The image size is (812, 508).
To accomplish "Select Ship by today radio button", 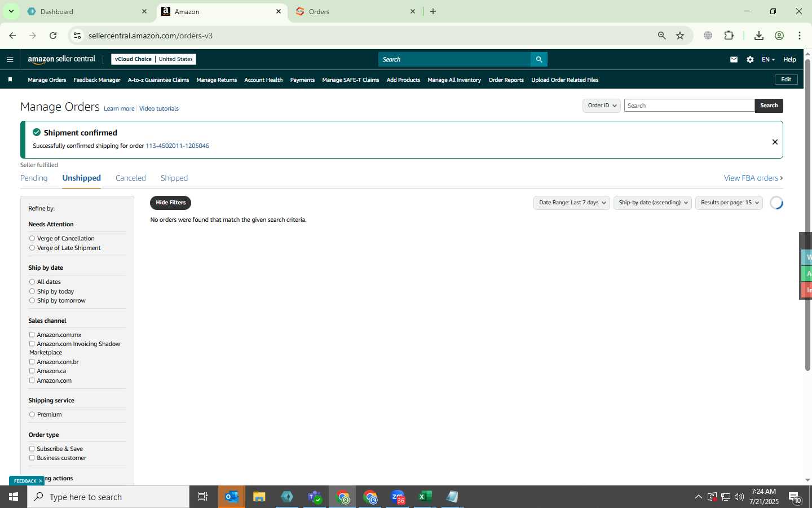I will tap(32, 291).
